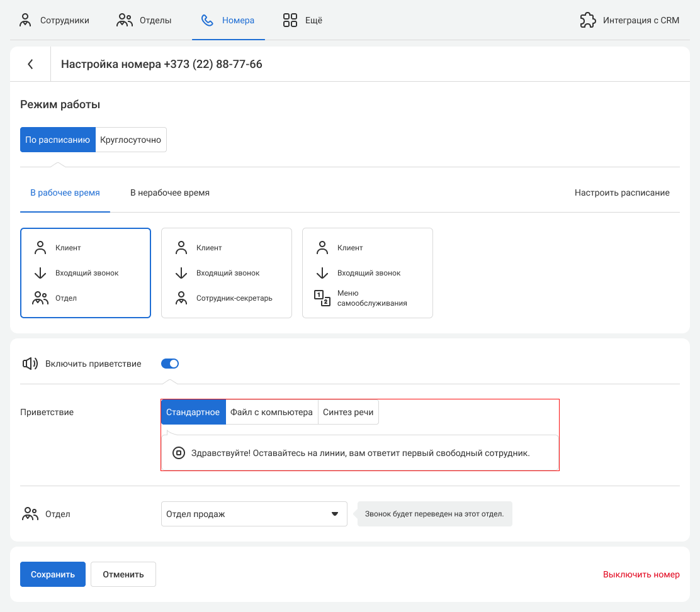This screenshot has width=700, height=612.
Task: Click the phone icon for Номера
Action: [207, 20]
